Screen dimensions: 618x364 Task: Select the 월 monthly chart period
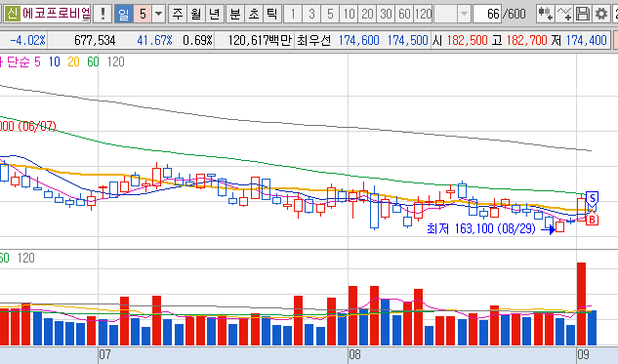(x=196, y=15)
